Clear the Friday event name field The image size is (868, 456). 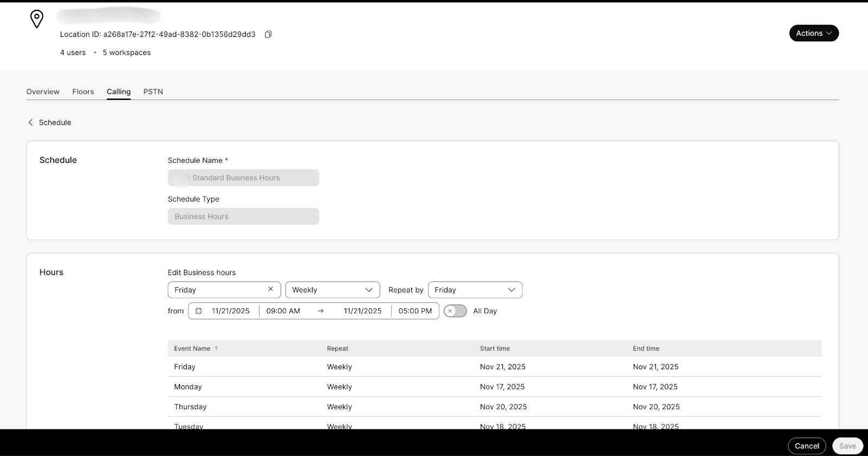pos(270,289)
